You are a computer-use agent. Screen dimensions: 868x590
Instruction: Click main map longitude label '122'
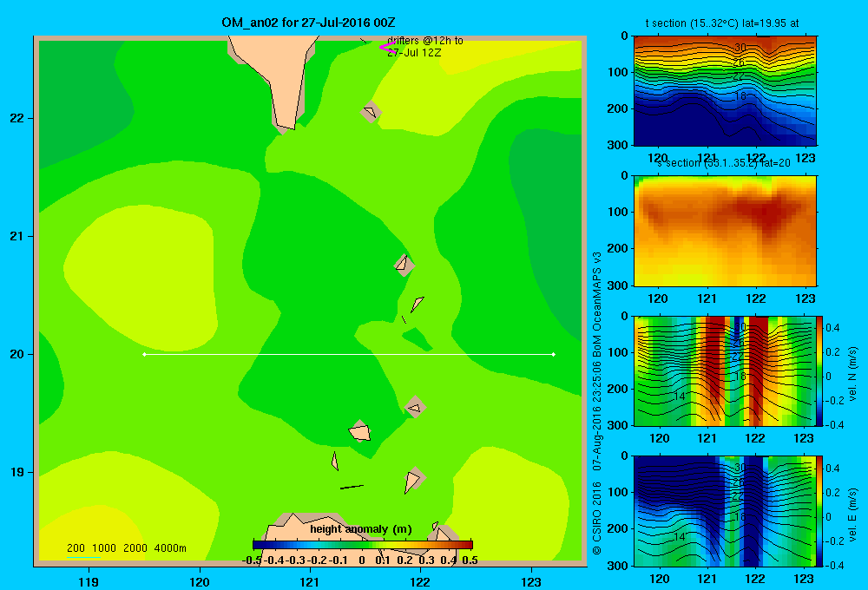coord(420,581)
